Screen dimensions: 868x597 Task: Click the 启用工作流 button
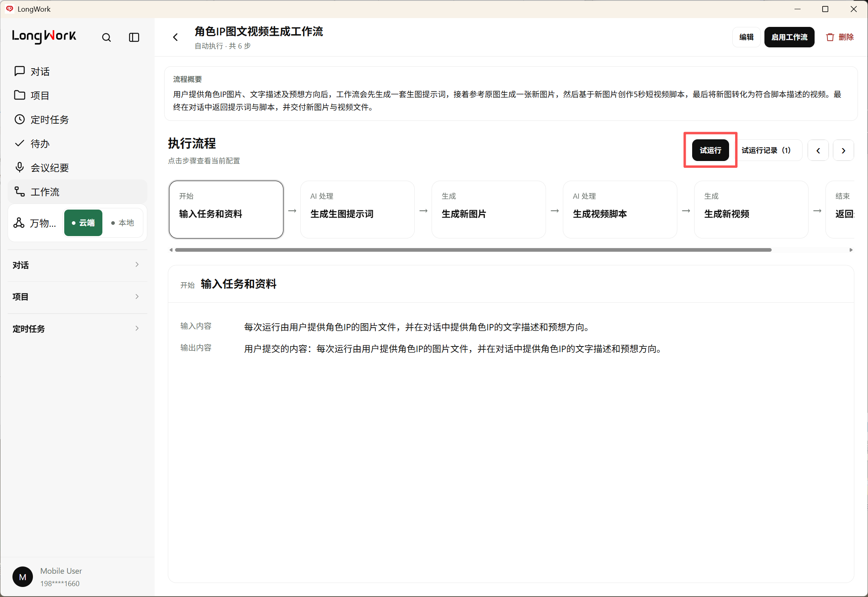click(x=789, y=37)
